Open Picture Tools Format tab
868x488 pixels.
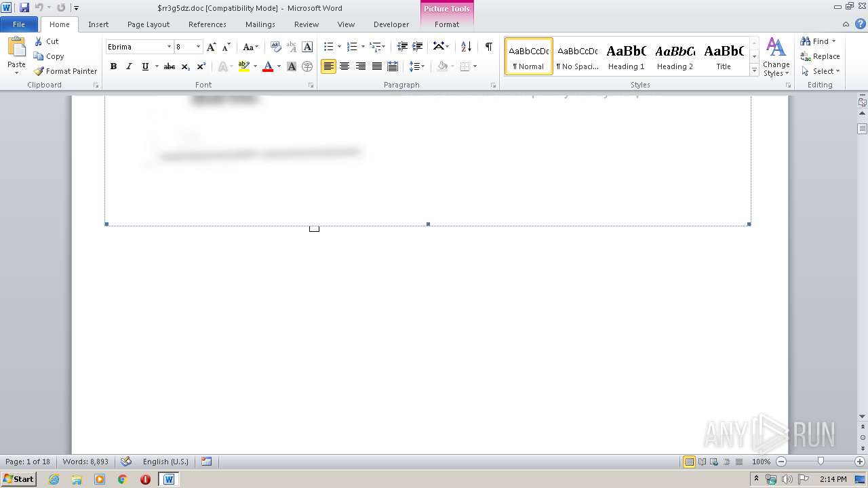447,24
